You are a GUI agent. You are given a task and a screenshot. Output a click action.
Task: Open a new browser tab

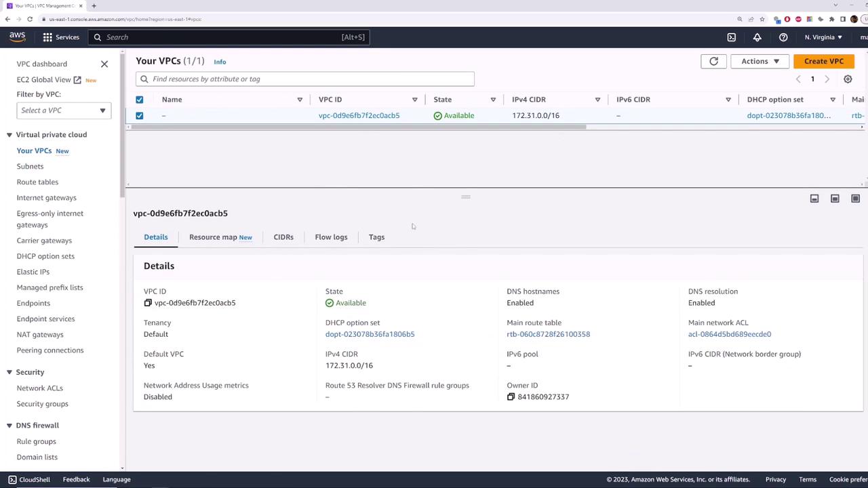94,6
